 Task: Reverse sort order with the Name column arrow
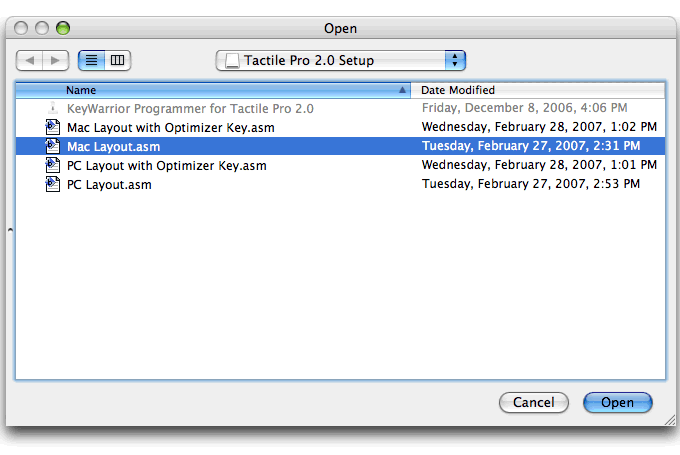[402, 90]
